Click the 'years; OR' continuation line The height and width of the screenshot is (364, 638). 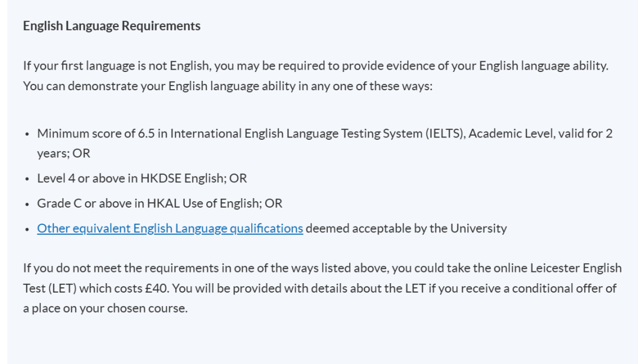pos(63,153)
